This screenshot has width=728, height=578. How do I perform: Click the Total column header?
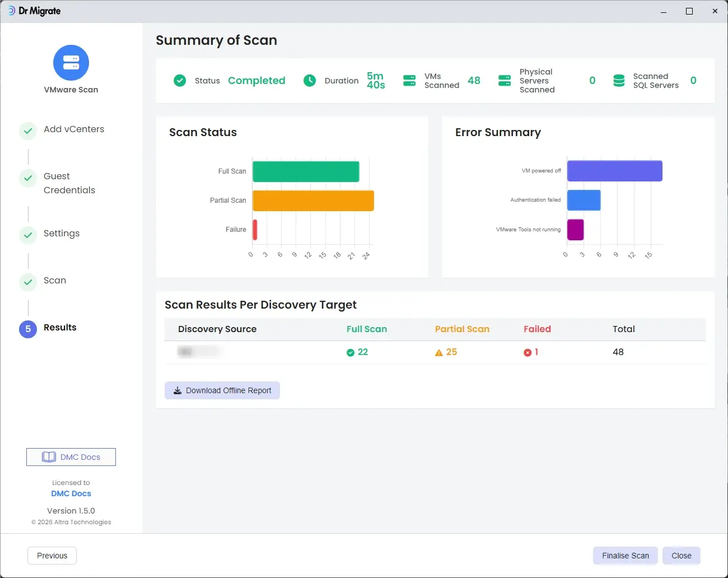pos(624,329)
